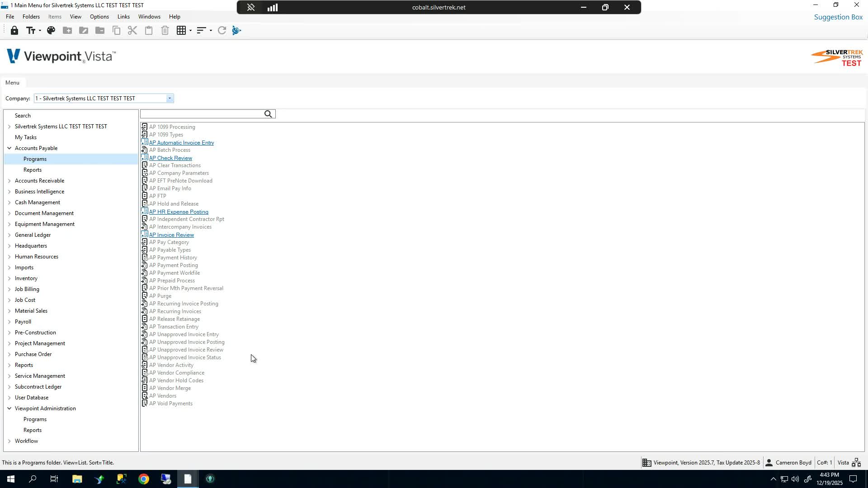Click the building icon in status bar
This screenshot has width=868, height=488.
coord(647,462)
